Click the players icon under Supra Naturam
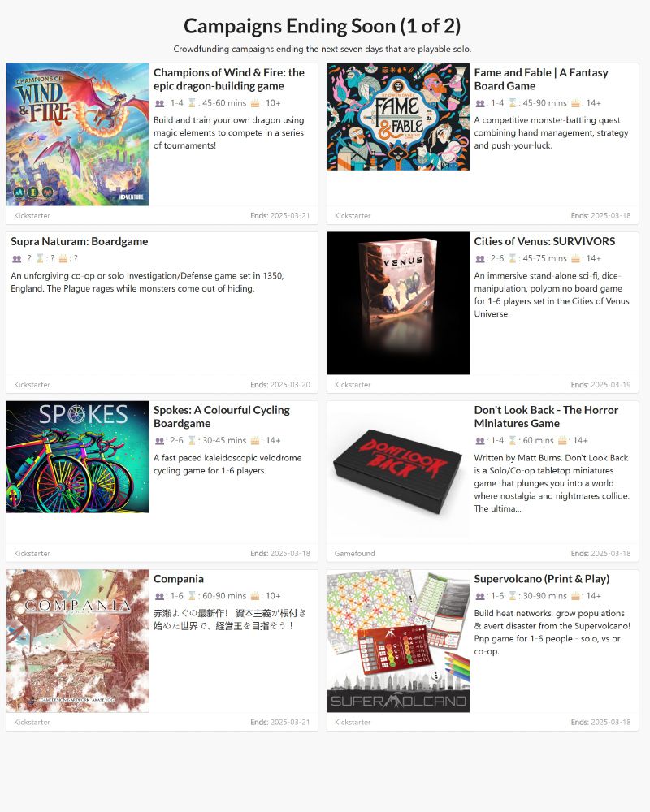 (16, 258)
